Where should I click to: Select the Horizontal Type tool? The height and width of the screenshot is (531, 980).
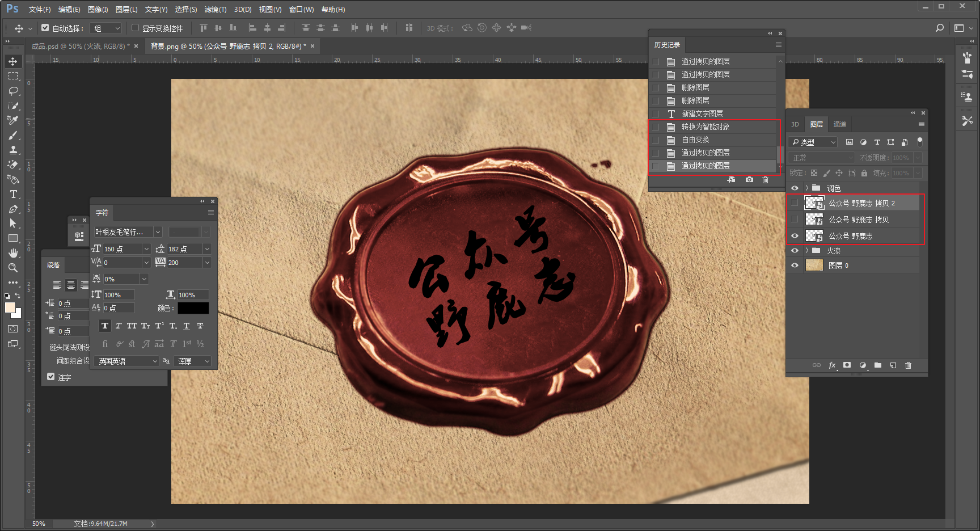13,194
